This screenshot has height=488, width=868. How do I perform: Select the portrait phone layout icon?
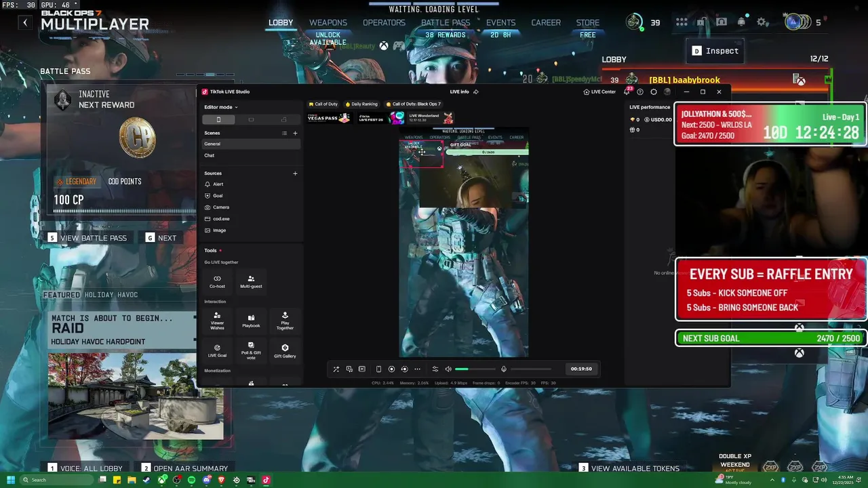[x=218, y=120]
